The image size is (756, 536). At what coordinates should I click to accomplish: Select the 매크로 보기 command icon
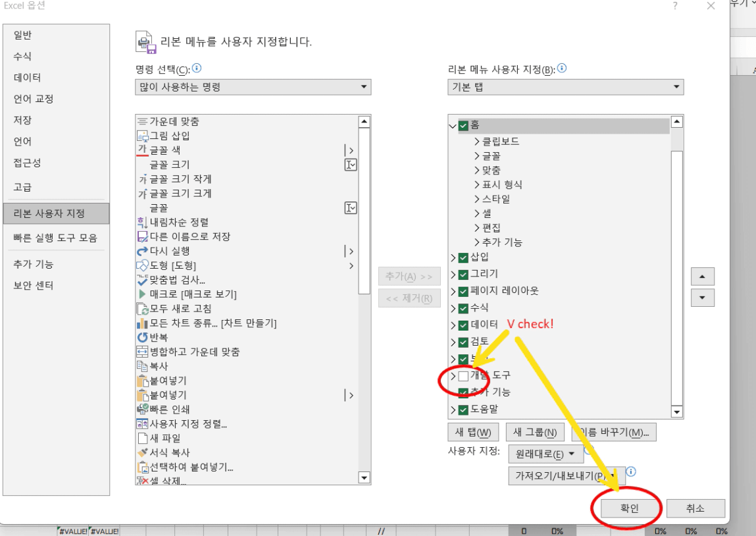coord(142,294)
